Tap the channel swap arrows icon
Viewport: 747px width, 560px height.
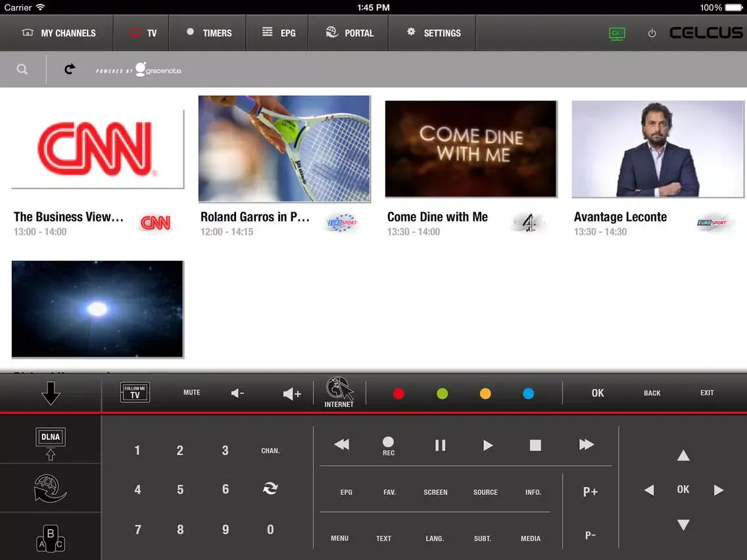[x=270, y=488]
